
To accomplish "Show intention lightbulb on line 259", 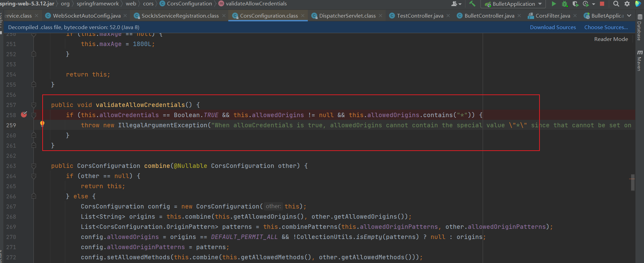I will click(42, 124).
